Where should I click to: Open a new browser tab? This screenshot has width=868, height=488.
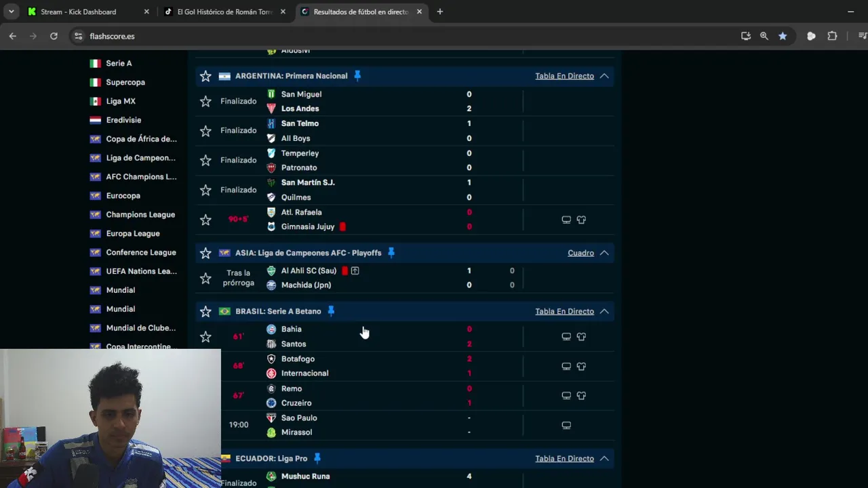440,12
